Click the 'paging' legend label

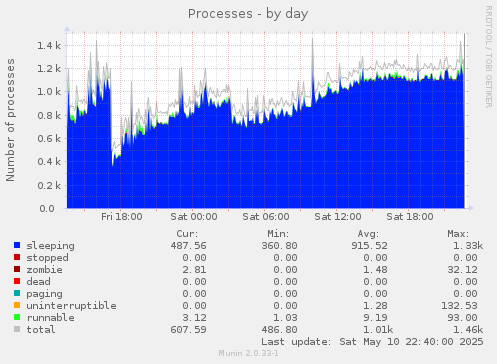pyautogui.click(x=45, y=294)
